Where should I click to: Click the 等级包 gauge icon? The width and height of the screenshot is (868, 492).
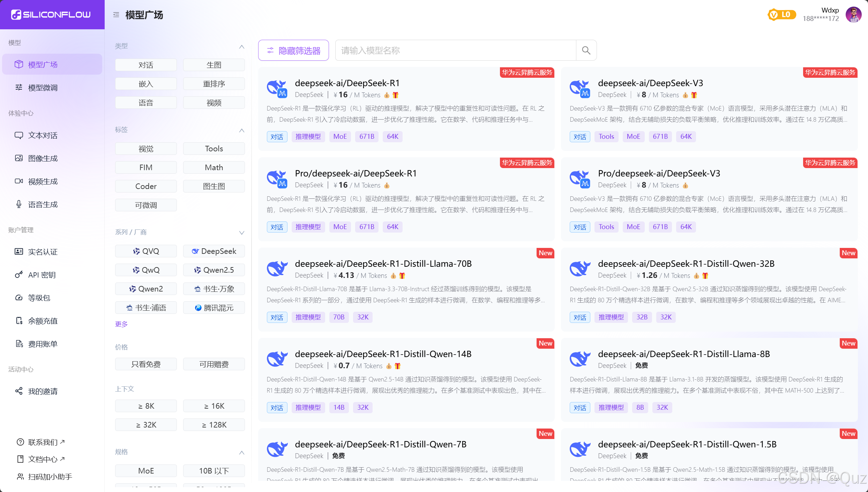coord(19,297)
